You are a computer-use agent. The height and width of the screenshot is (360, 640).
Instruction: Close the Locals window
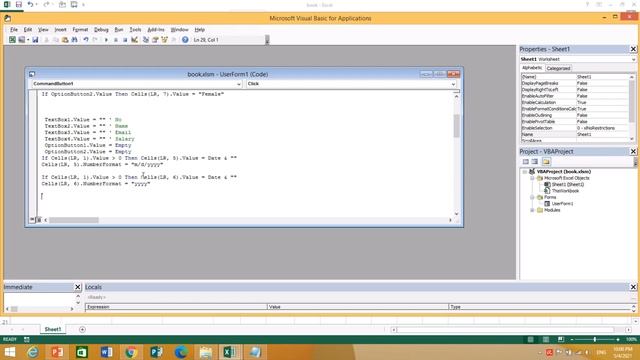[633, 287]
